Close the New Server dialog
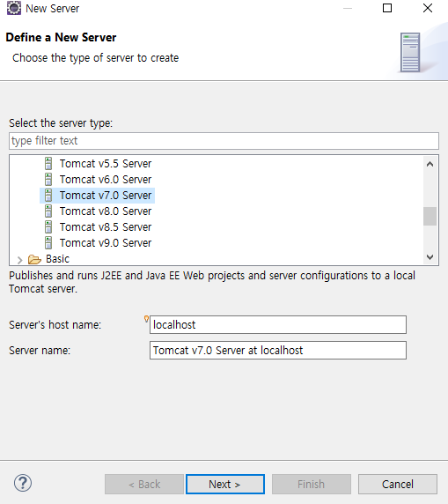Screen dimensions: 448x504 pyautogui.click(x=428, y=8)
